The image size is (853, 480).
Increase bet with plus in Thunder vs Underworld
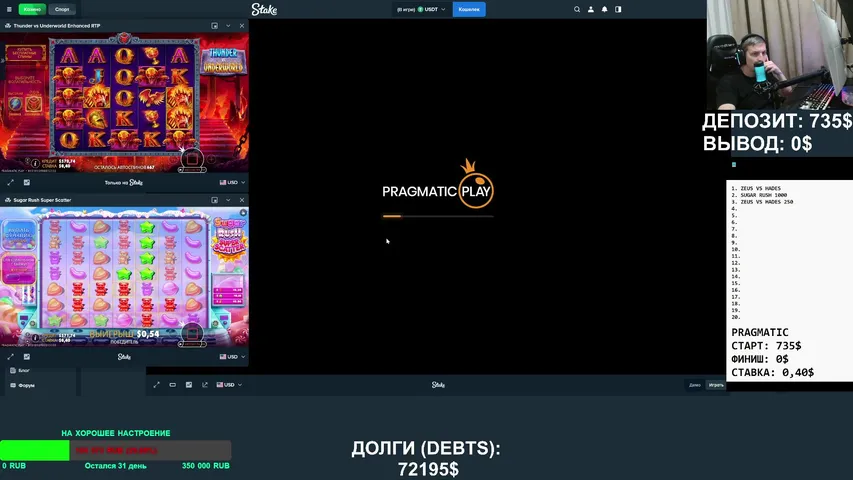211,159
